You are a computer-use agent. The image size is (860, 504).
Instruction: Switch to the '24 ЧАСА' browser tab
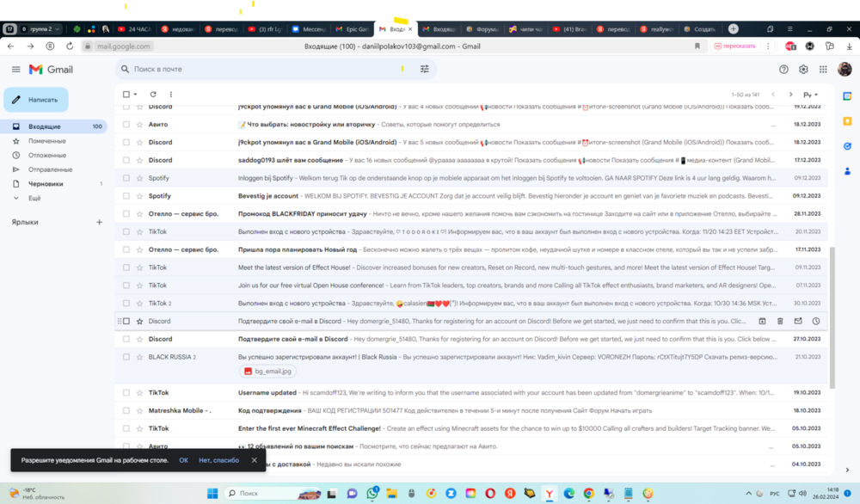134,29
